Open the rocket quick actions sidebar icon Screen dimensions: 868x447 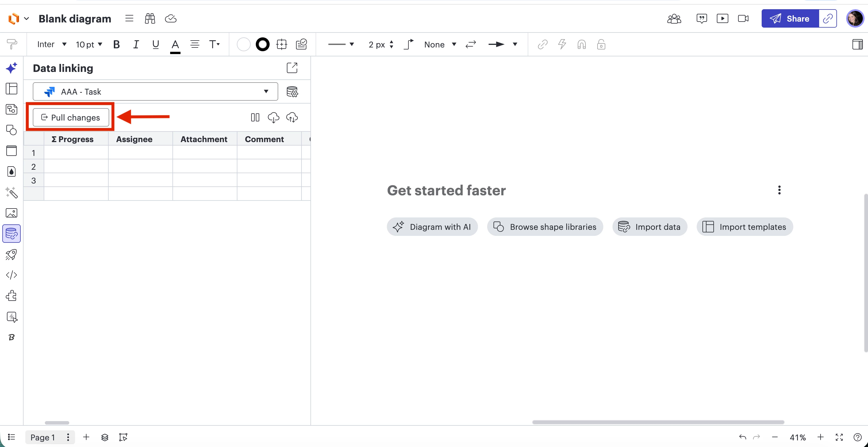11,255
